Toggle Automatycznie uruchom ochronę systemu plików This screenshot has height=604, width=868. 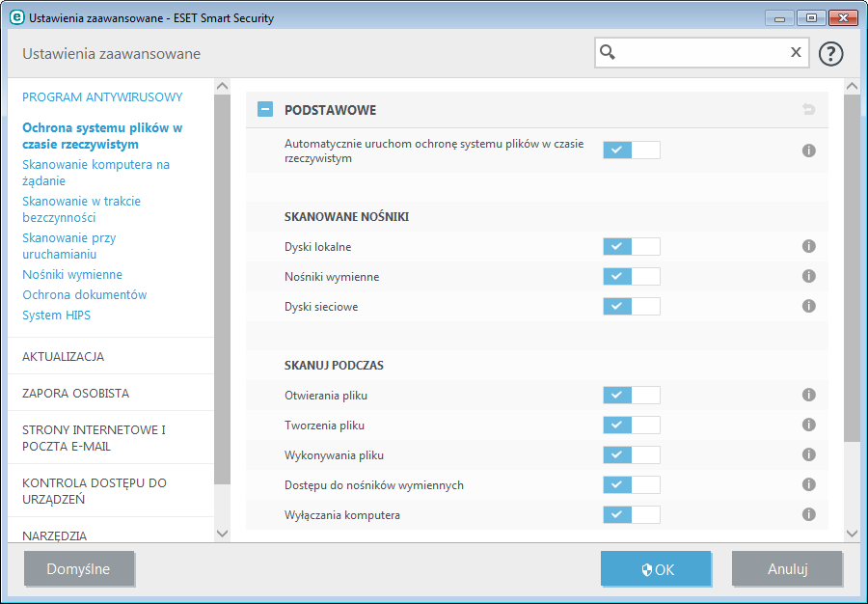(632, 150)
